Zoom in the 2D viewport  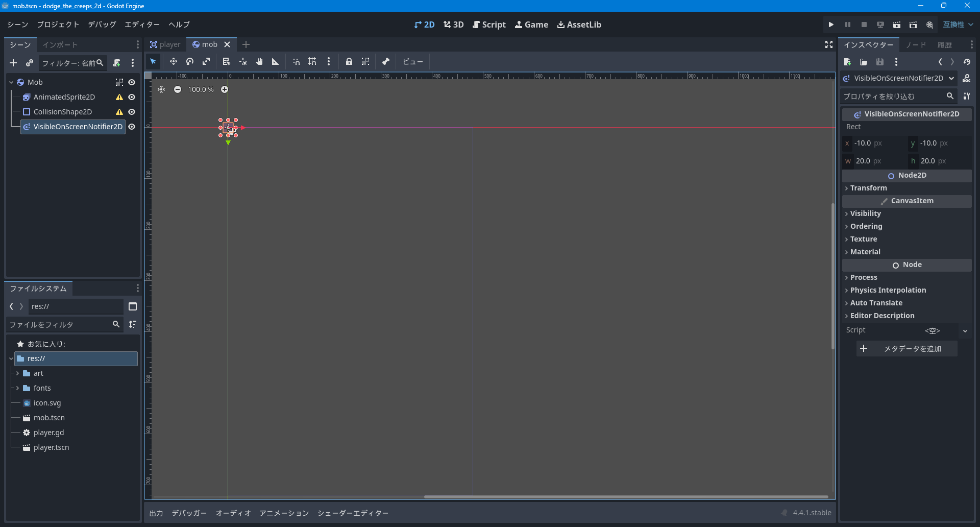(225, 89)
